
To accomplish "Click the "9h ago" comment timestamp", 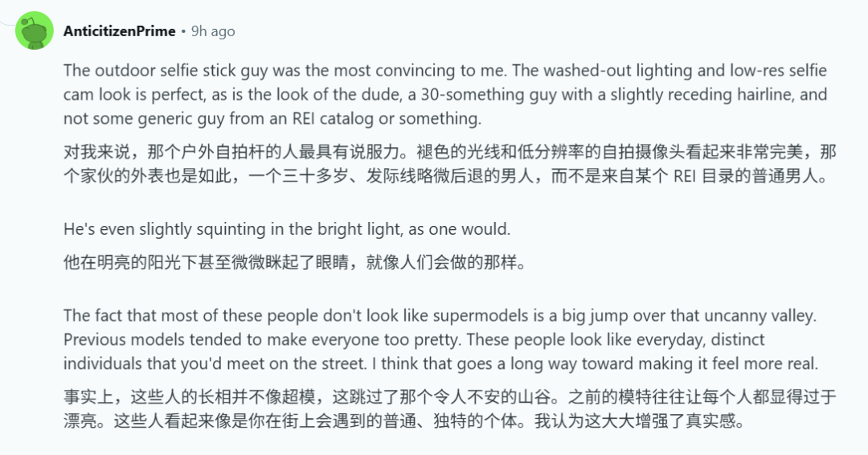I will coord(213,31).
